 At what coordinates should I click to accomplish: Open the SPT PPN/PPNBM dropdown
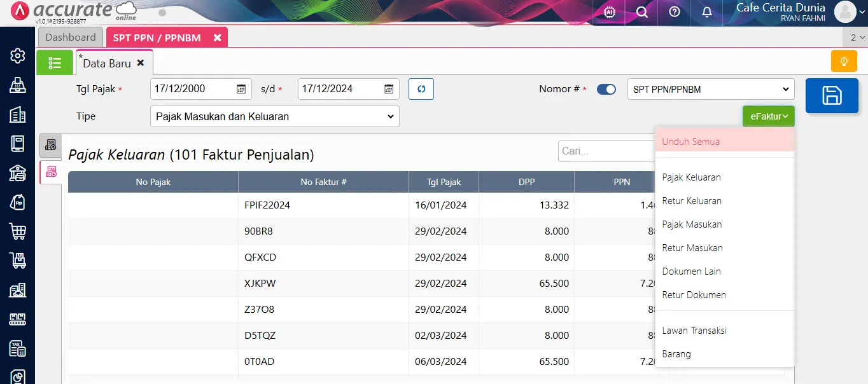[710, 89]
